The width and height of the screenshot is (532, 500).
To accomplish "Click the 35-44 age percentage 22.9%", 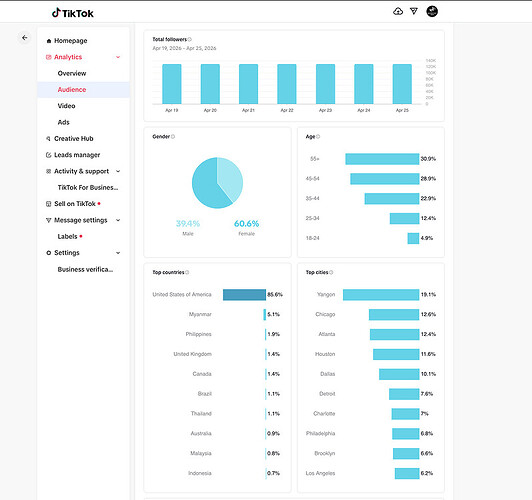I will tap(428, 198).
